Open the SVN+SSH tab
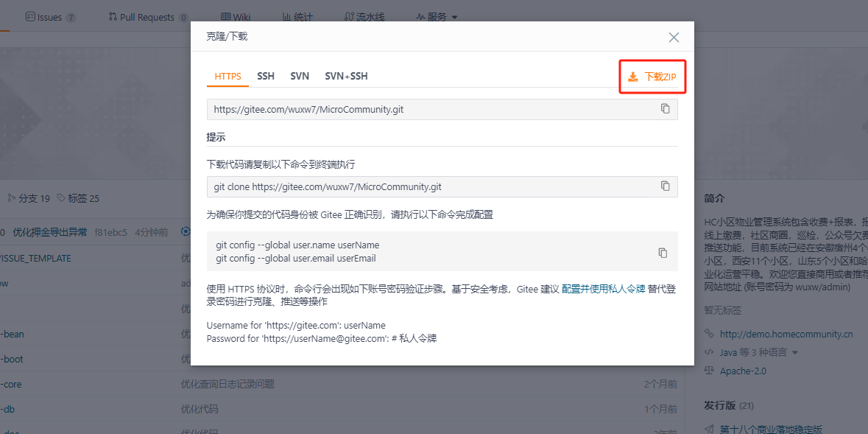The width and height of the screenshot is (868, 434). coord(346,76)
